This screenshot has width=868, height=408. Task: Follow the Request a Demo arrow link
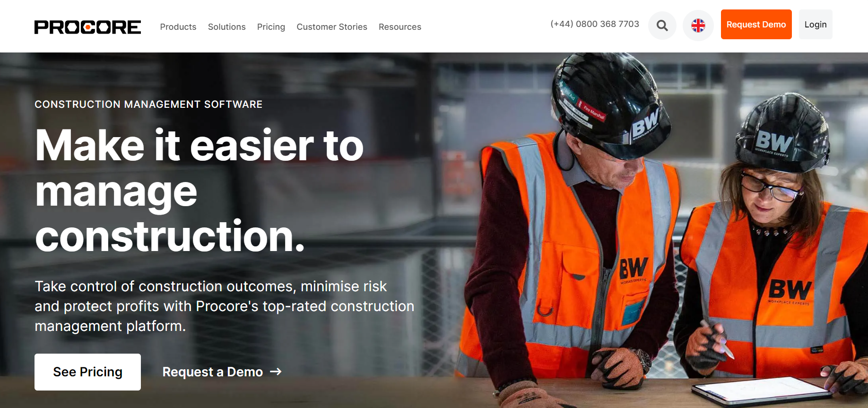[x=222, y=372]
